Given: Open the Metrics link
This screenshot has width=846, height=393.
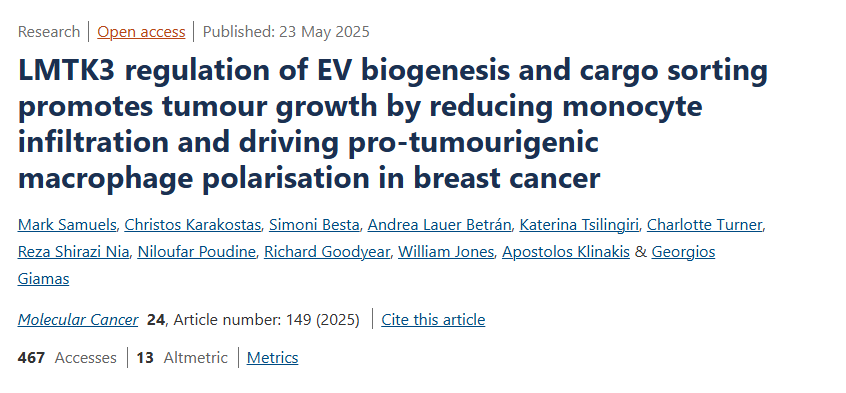Looking at the screenshot, I should (x=272, y=357).
